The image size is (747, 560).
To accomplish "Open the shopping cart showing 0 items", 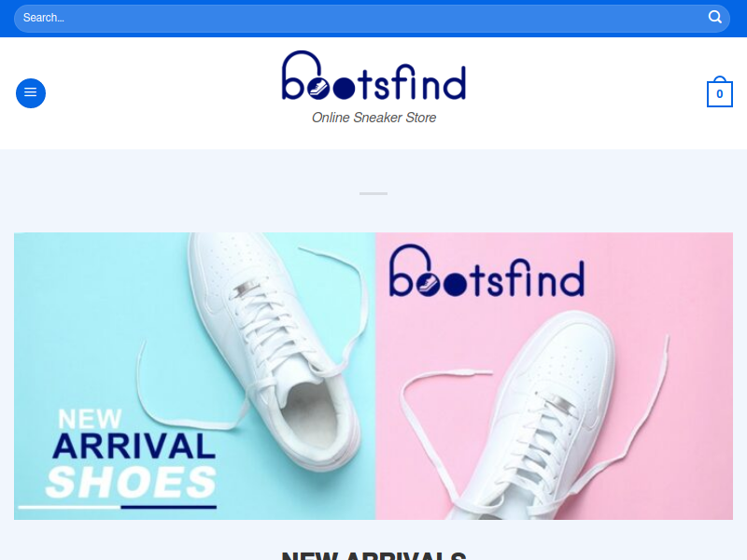I will [x=719, y=91].
